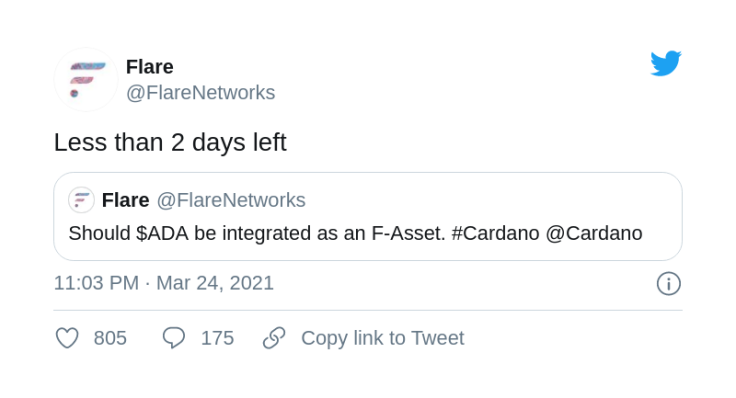Click the tweet text Less than 2 days left

point(170,142)
